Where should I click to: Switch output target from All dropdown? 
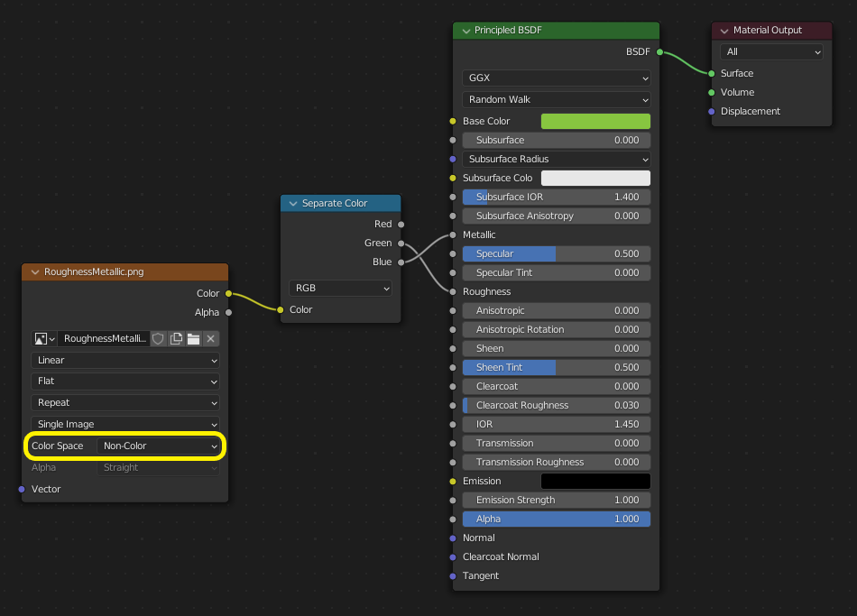(771, 51)
